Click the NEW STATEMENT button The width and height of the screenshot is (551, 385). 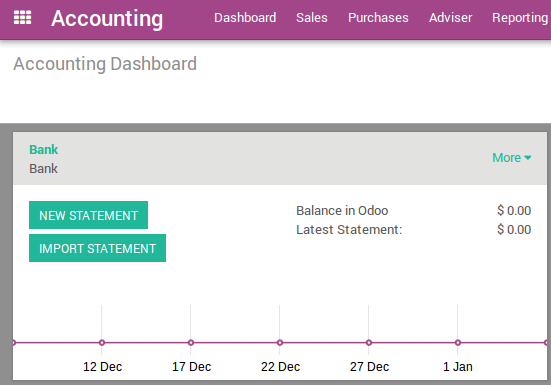(89, 215)
